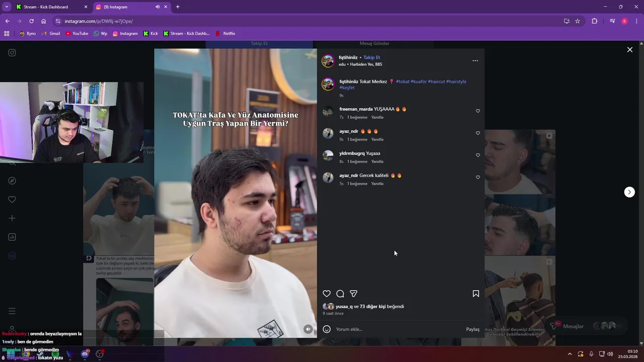Open Wp bookmark
The width and height of the screenshot is (644, 362).
click(101, 34)
